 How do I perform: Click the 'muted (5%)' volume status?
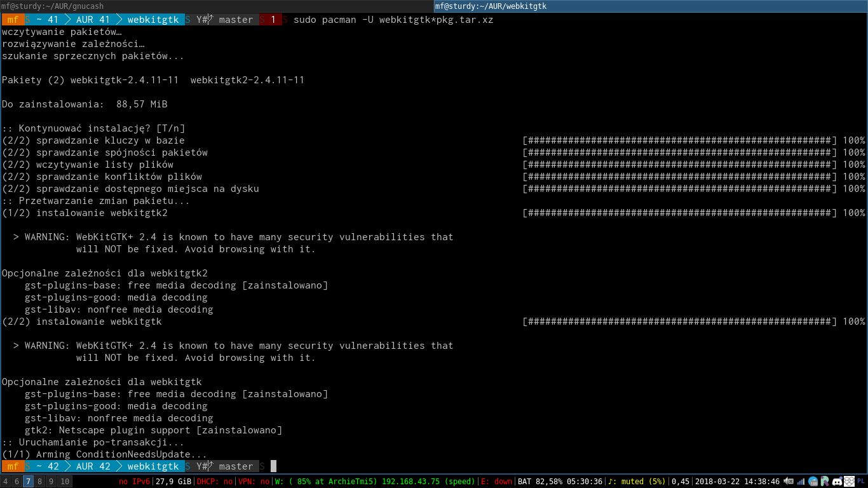[x=637, y=482]
